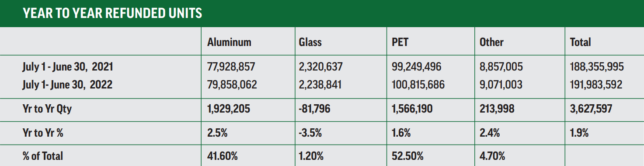Select PET 2022 value 100,815,686
The image size is (644, 166).
418,84
